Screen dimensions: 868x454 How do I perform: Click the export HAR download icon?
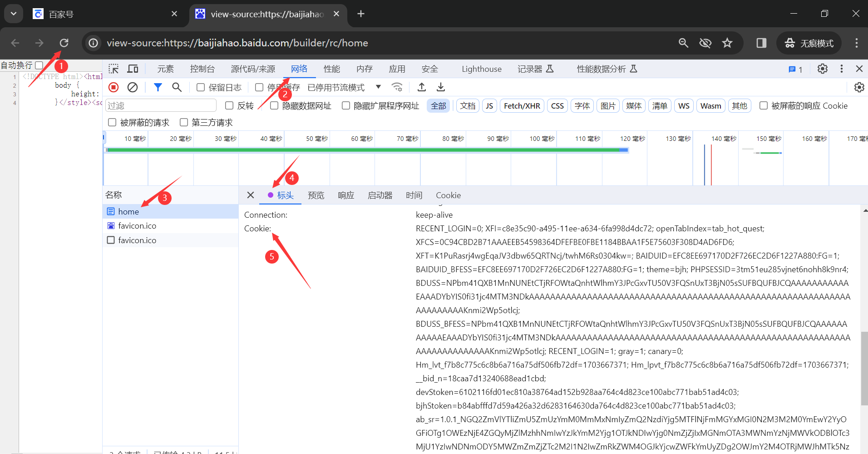pos(441,87)
